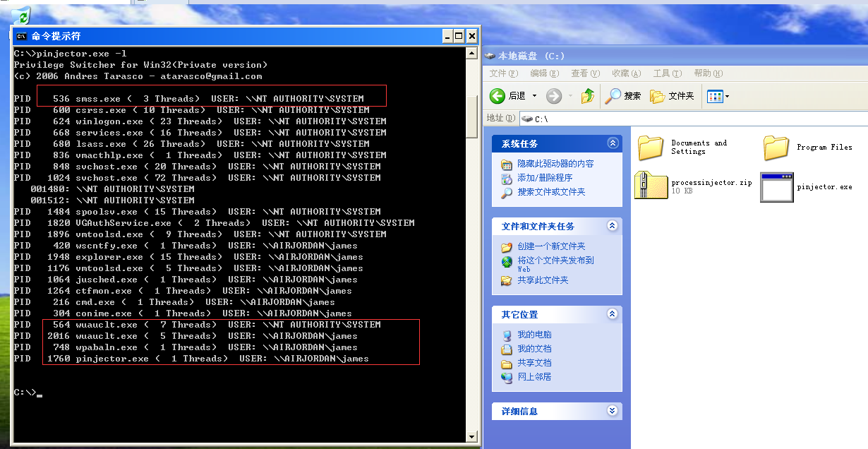
Task: Click the wpabaln.exe process line
Action: [186, 347]
